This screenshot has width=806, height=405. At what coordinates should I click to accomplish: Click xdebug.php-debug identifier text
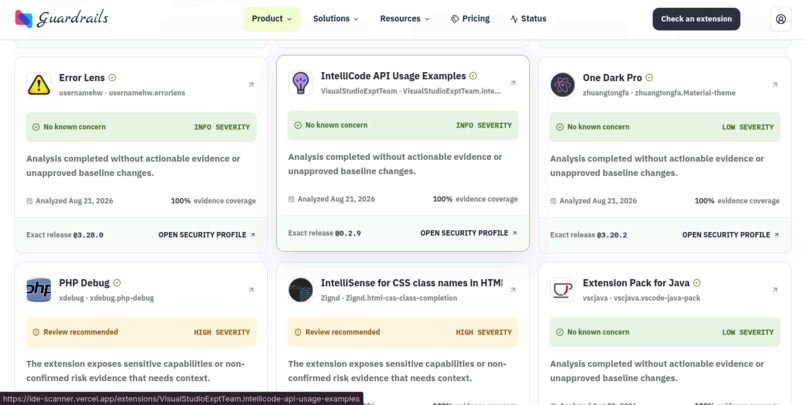coord(122,298)
